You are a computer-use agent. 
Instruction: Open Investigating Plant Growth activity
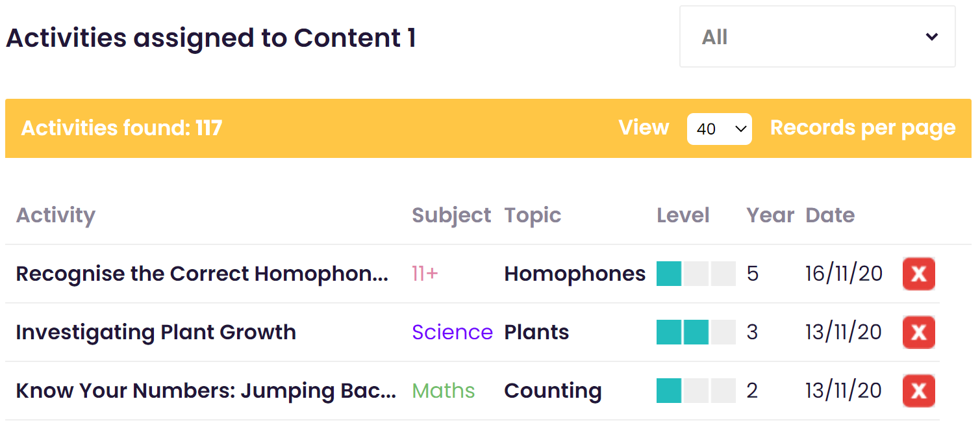coord(156,332)
